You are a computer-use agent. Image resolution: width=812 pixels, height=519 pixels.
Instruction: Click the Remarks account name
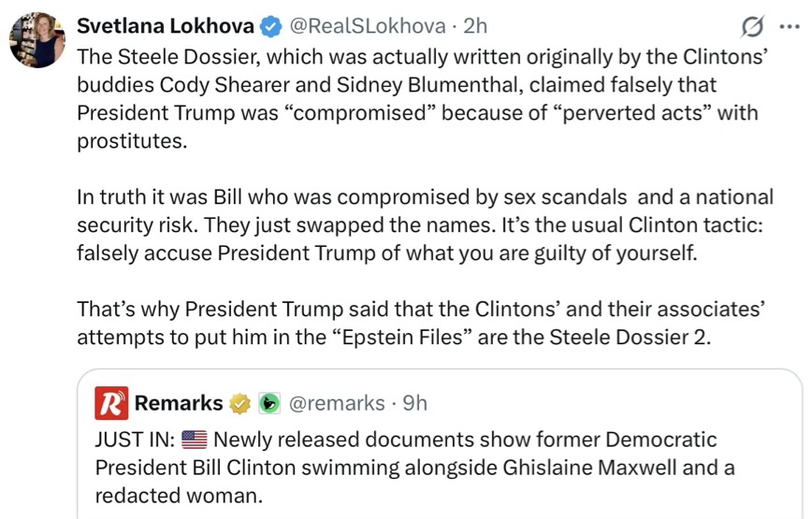point(179,403)
